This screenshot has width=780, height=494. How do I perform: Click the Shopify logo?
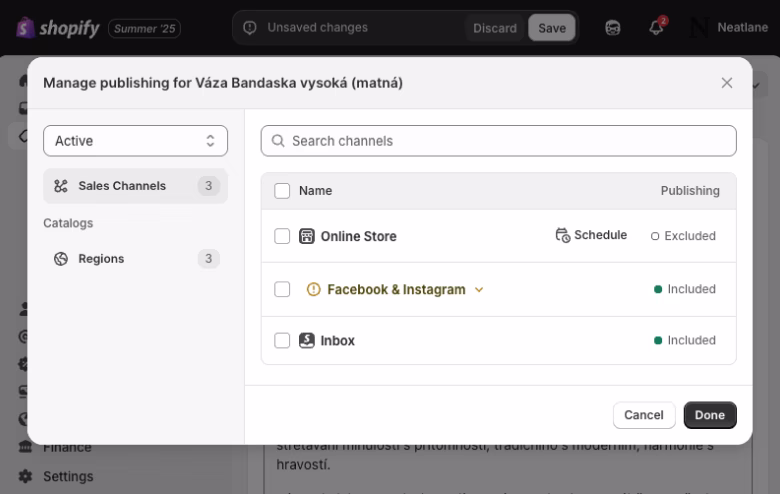point(58,28)
